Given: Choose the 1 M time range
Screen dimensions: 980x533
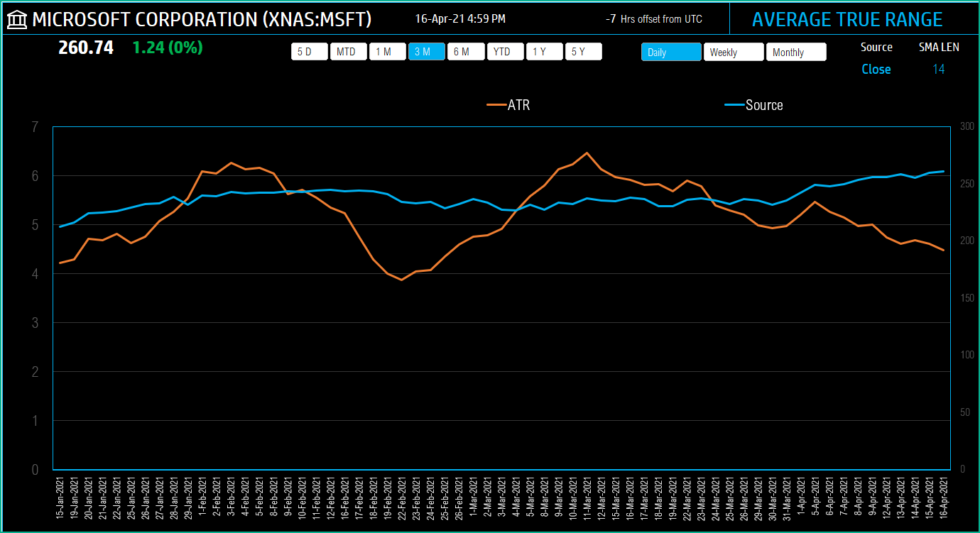Looking at the screenshot, I should [388, 52].
